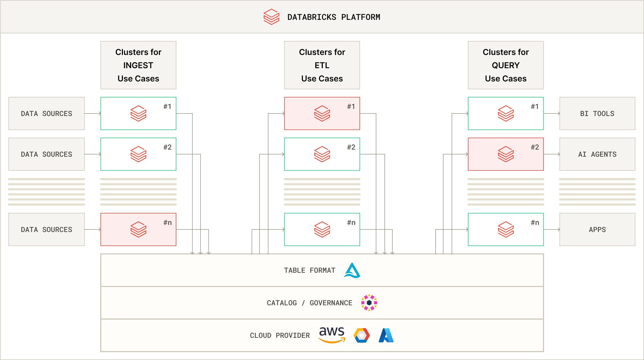Click the Databricks logo in the header
The height and width of the screenshot is (360, 644).
pos(271,17)
